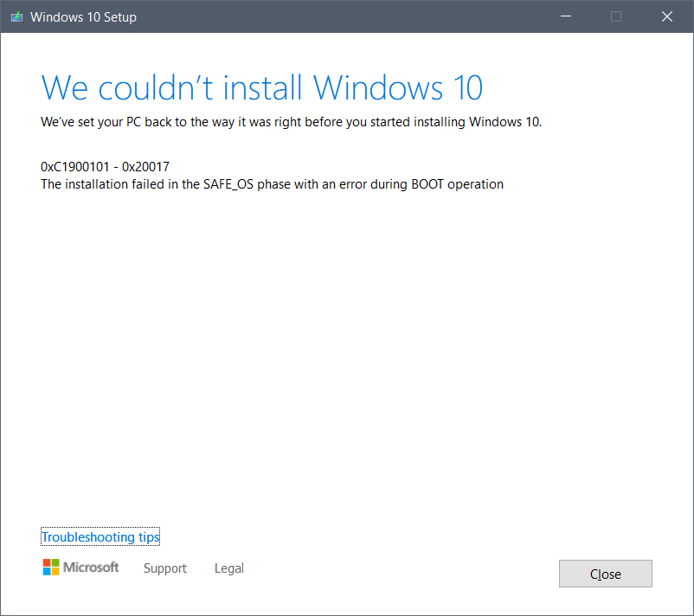Click the disabled maximize button
This screenshot has height=616, width=694.
click(x=616, y=16)
